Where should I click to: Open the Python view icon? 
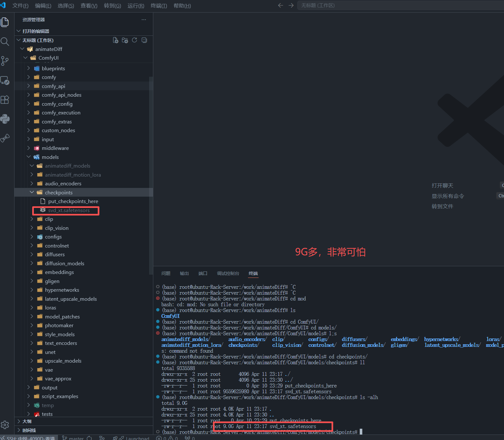pyautogui.click(x=5, y=119)
